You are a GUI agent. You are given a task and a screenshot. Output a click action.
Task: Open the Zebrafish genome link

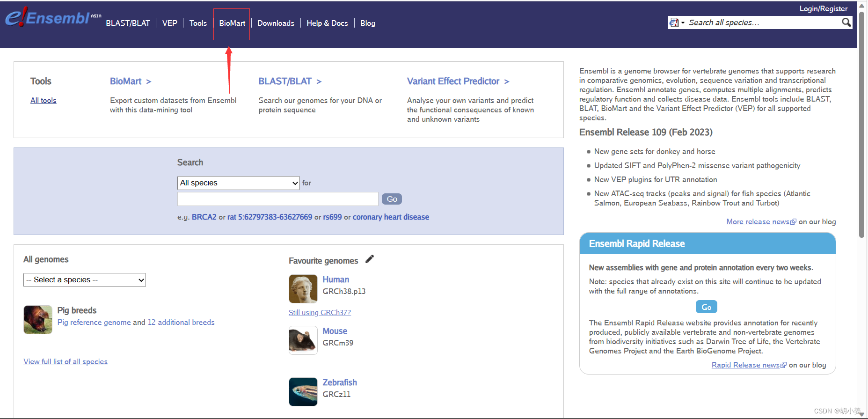tap(340, 382)
